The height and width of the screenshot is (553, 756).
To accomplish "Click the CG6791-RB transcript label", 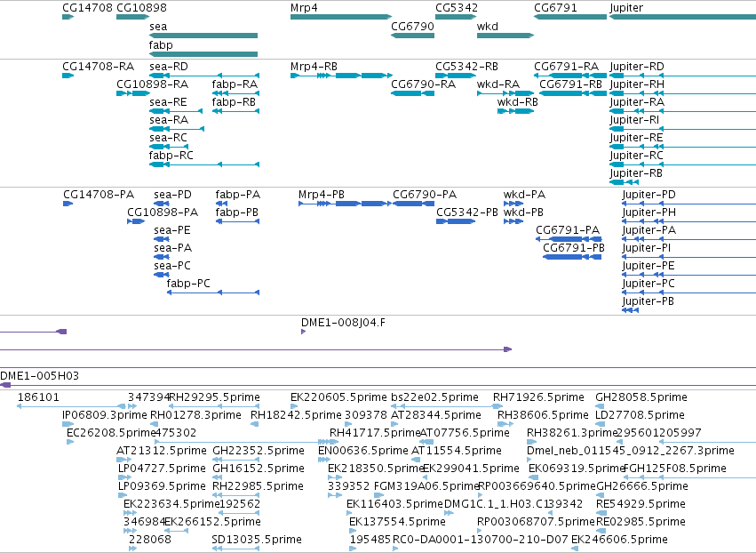I will click(571, 84).
